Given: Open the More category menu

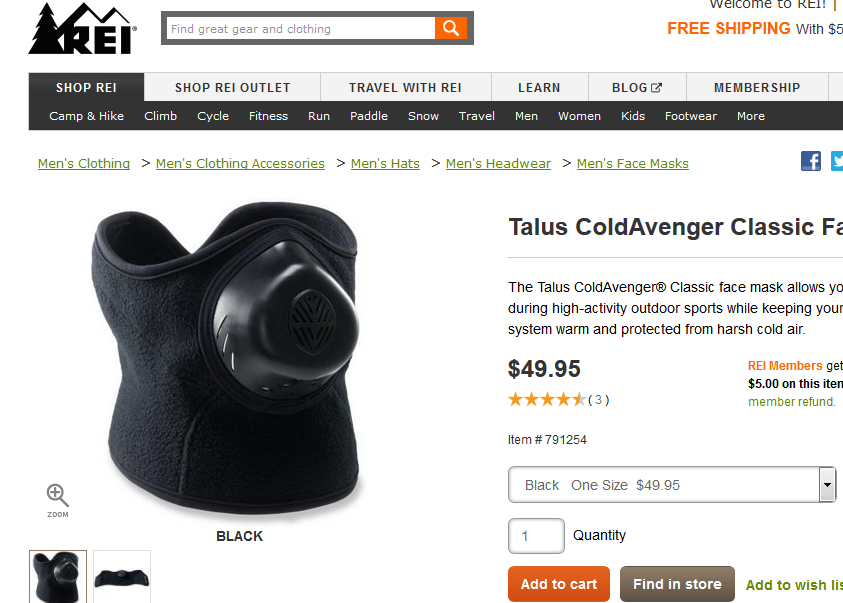Looking at the screenshot, I should coord(751,116).
